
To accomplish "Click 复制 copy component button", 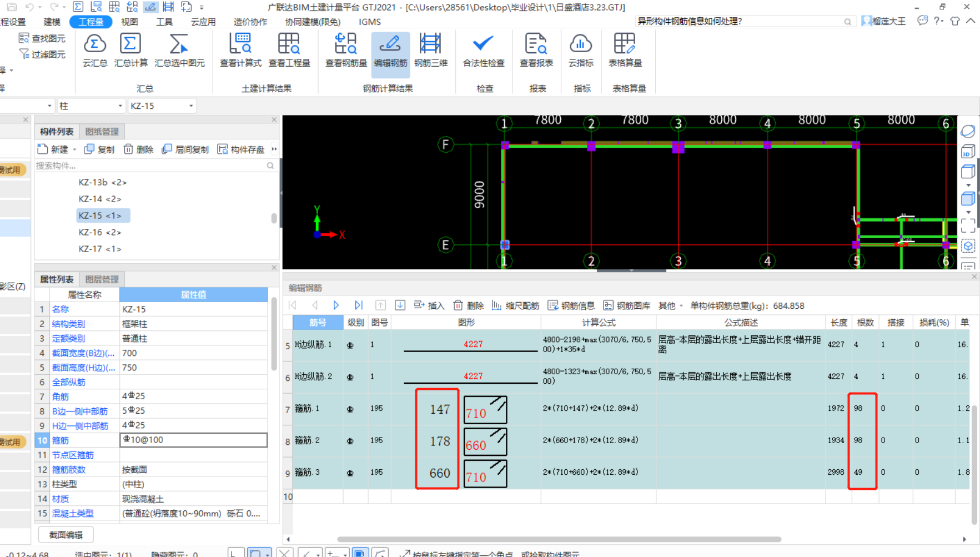I will [x=99, y=149].
